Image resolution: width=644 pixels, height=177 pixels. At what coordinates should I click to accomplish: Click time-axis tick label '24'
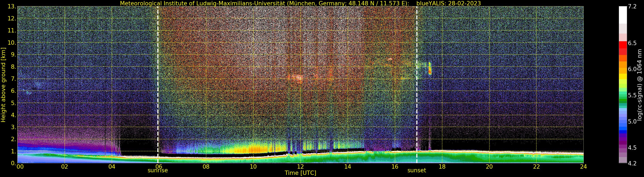pyautogui.click(x=583, y=167)
